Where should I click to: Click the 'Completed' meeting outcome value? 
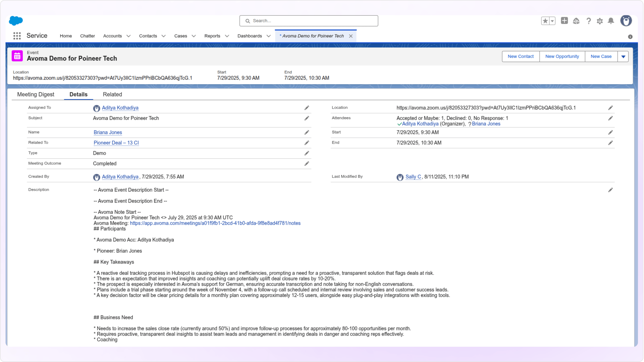(105, 164)
